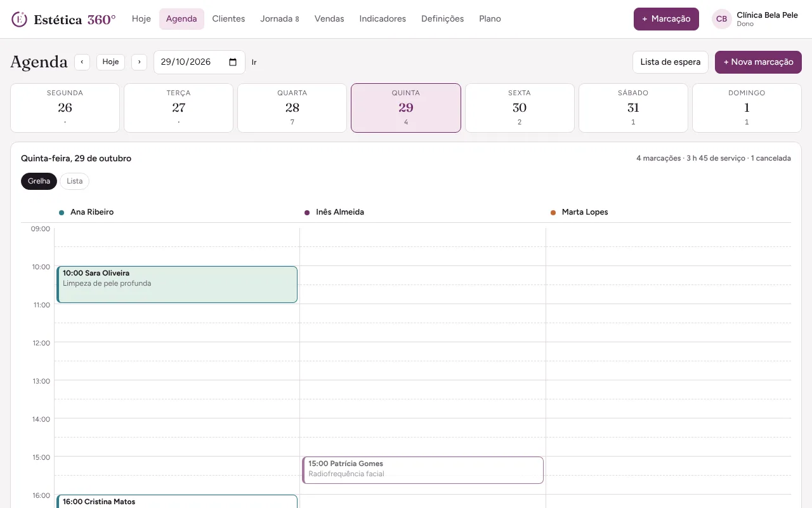Switch to Lista view
Image resolution: width=812 pixels, height=508 pixels.
(x=75, y=181)
